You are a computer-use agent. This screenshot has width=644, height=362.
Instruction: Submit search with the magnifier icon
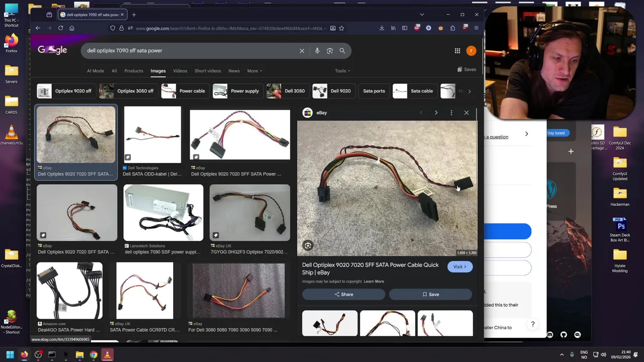point(342,51)
